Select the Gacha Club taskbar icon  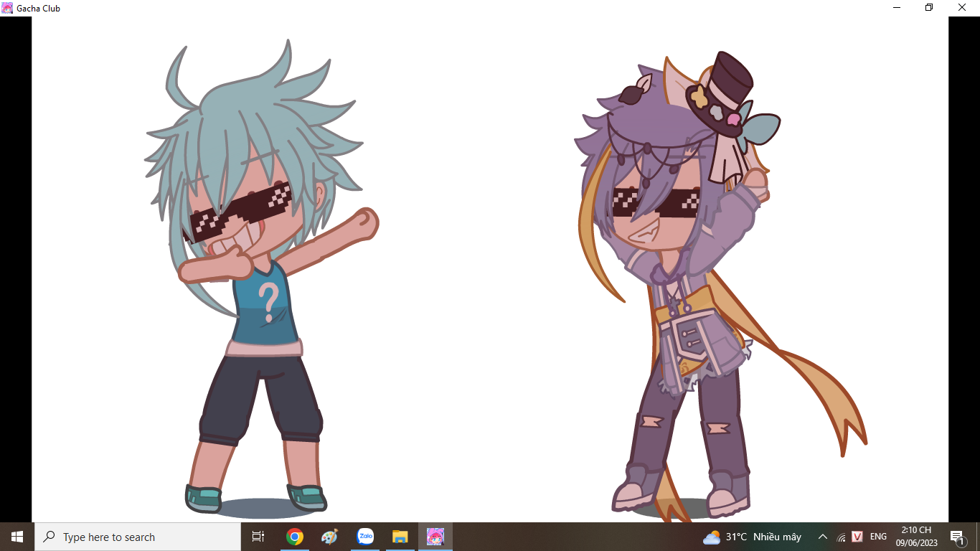click(x=435, y=537)
